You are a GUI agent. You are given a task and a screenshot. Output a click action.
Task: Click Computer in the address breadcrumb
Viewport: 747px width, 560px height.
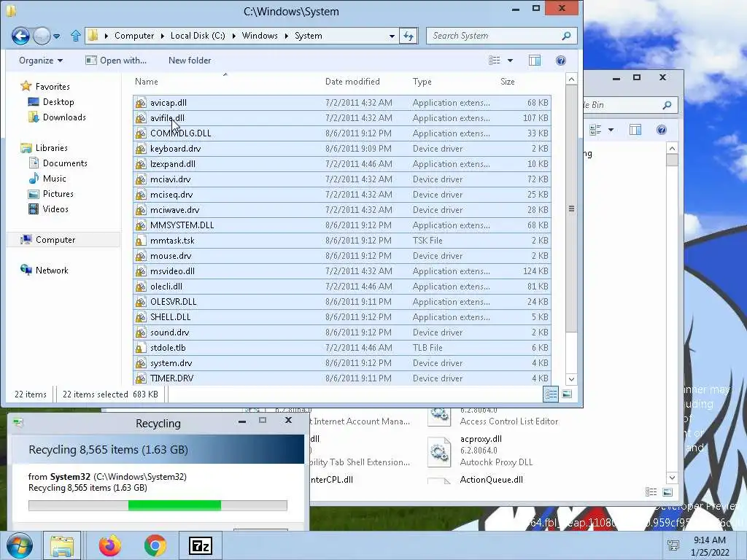point(134,36)
